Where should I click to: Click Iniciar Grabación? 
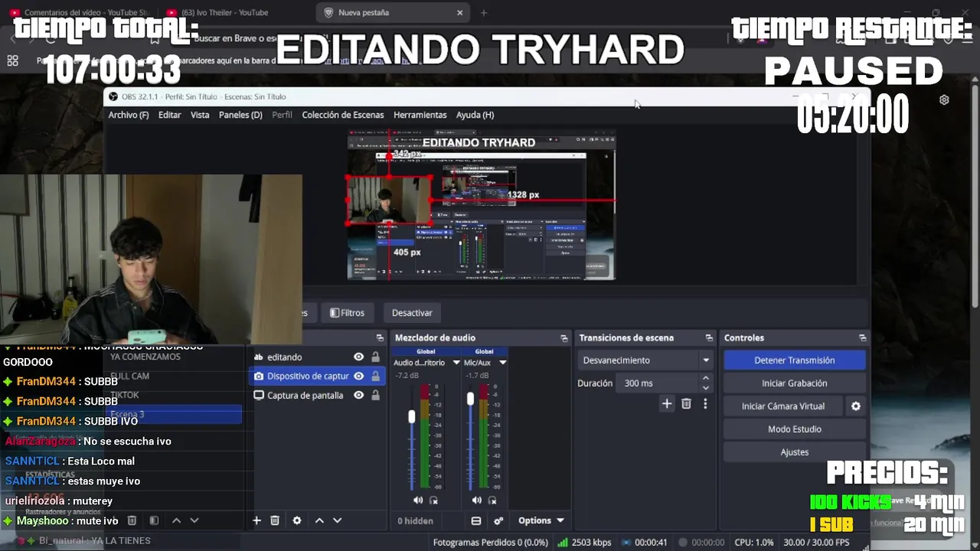(794, 383)
